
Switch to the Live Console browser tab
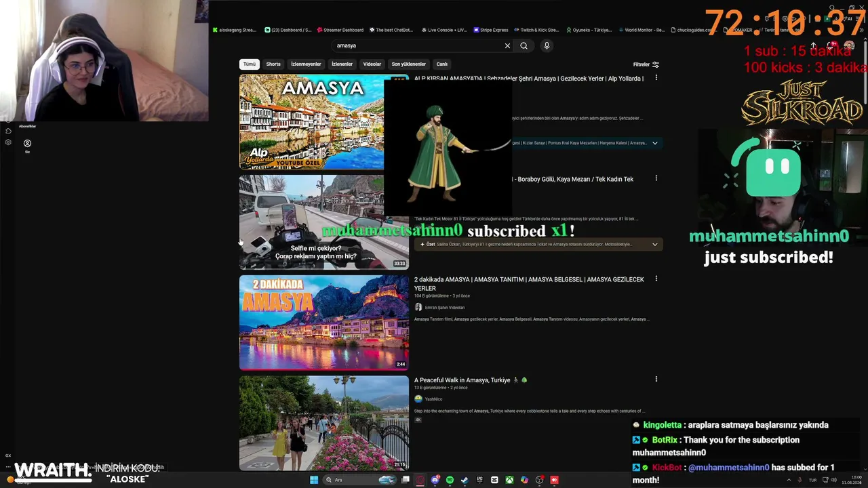pyautogui.click(x=444, y=30)
